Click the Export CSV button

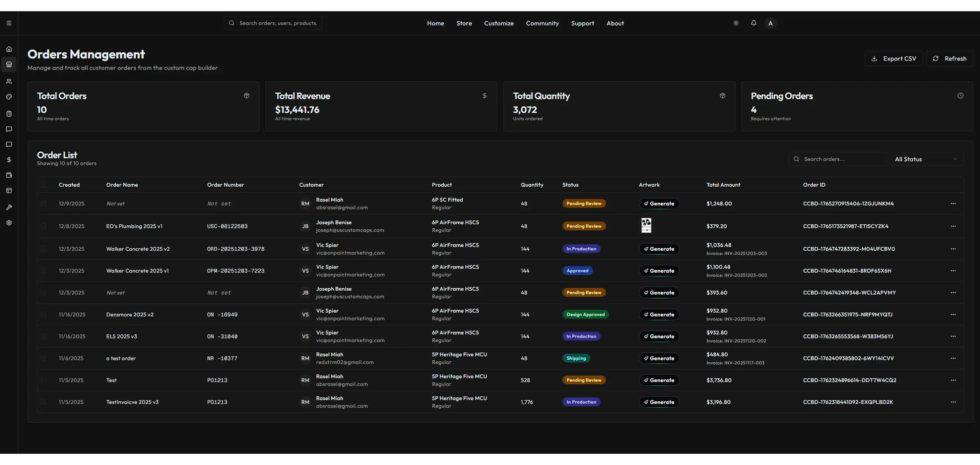point(894,59)
